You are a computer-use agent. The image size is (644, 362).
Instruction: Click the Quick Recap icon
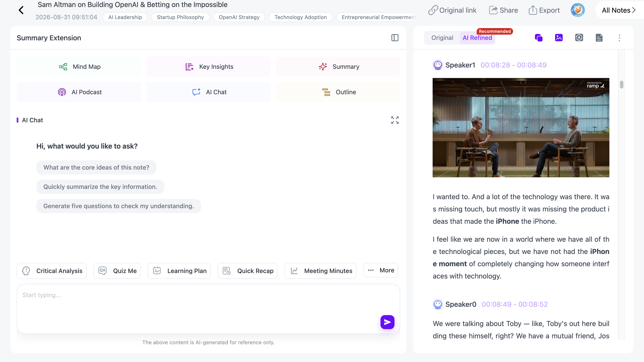point(226,271)
